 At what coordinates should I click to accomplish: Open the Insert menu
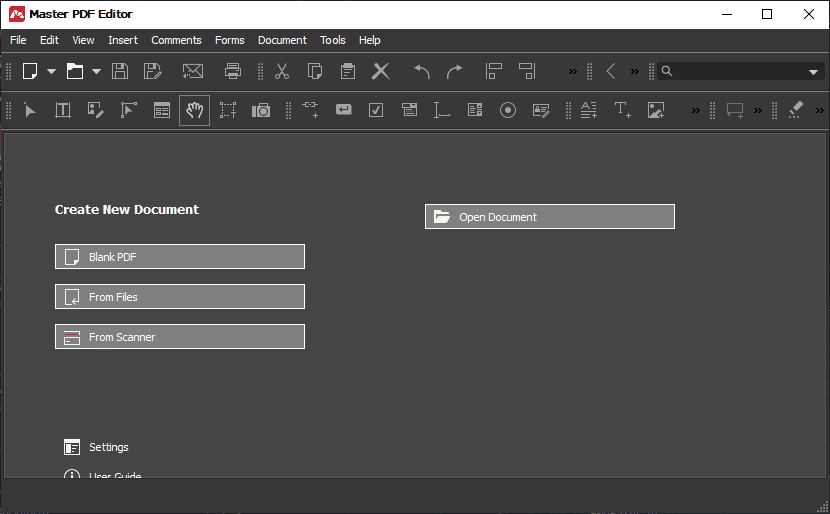[x=123, y=40]
